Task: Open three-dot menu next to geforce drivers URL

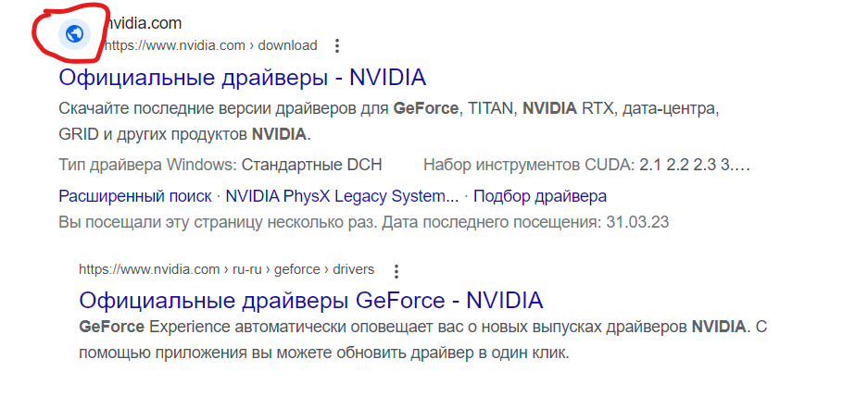Action: (396, 270)
